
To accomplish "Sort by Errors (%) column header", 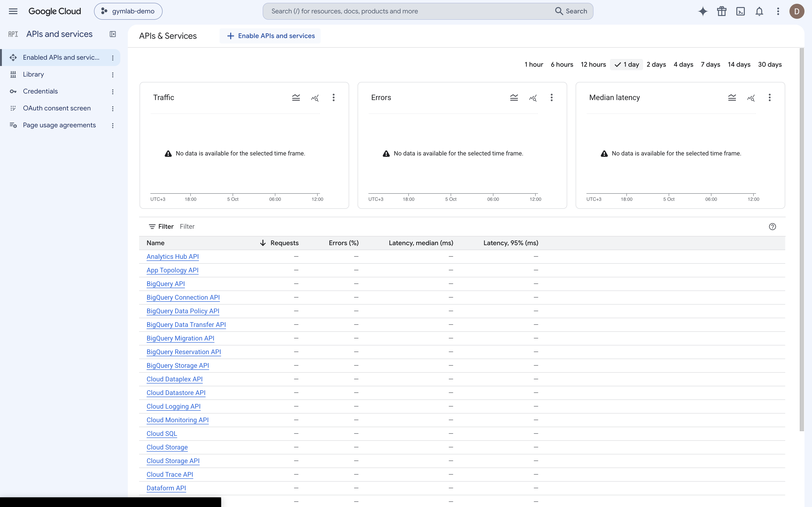I will 344,243.
